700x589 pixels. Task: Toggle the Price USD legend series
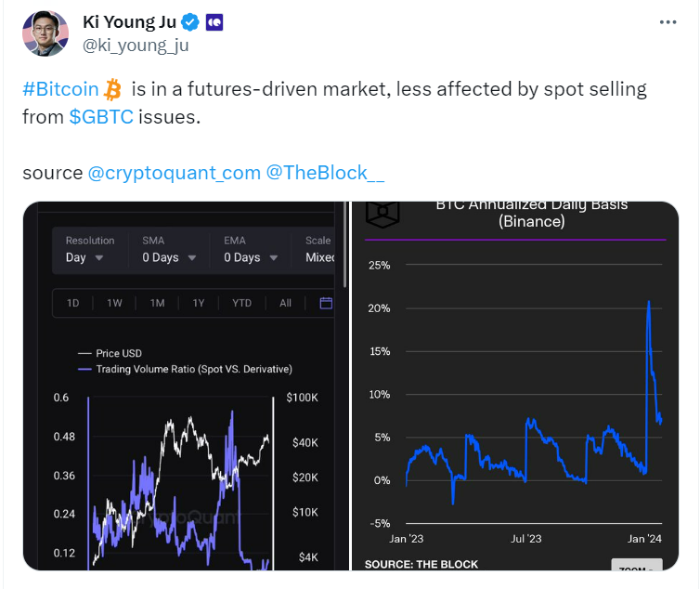(x=110, y=353)
